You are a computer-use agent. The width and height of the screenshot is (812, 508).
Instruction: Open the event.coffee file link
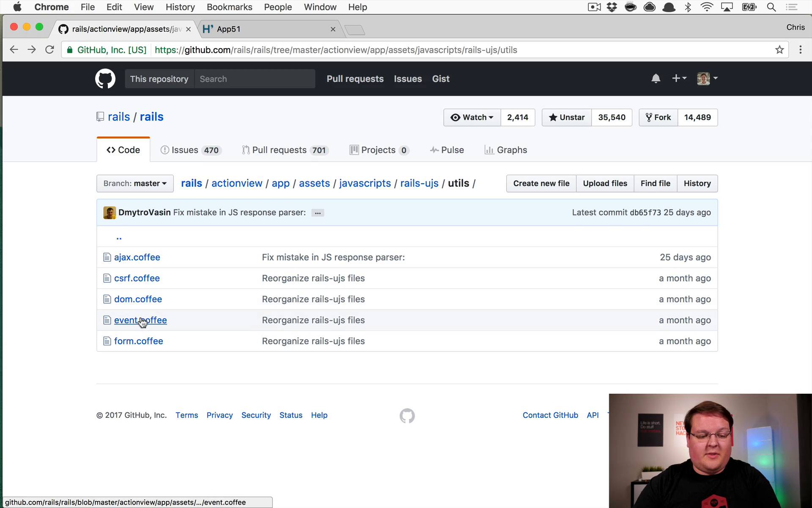(140, 320)
